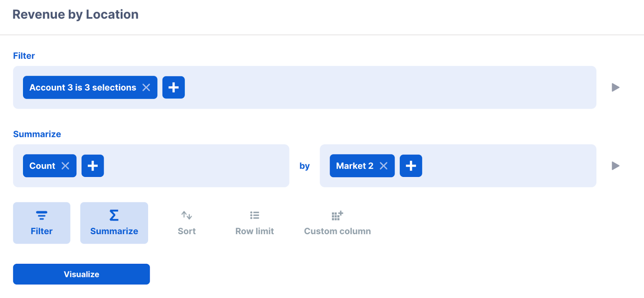This screenshot has width=644, height=298.
Task: Add a new metric next to Count
Action: pos(93,166)
